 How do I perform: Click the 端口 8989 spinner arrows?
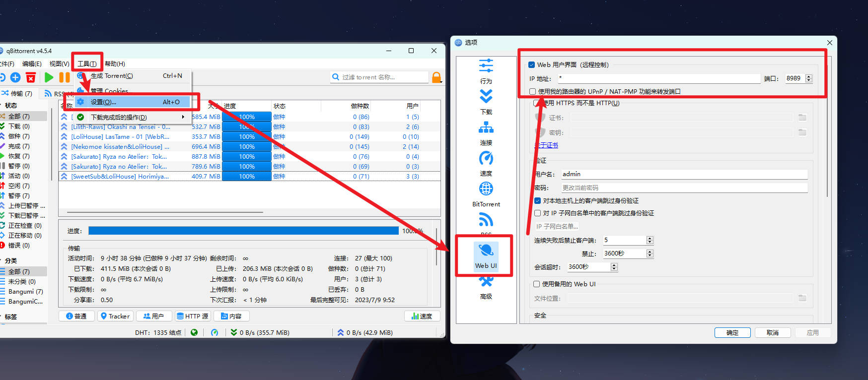(x=809, y=78)
